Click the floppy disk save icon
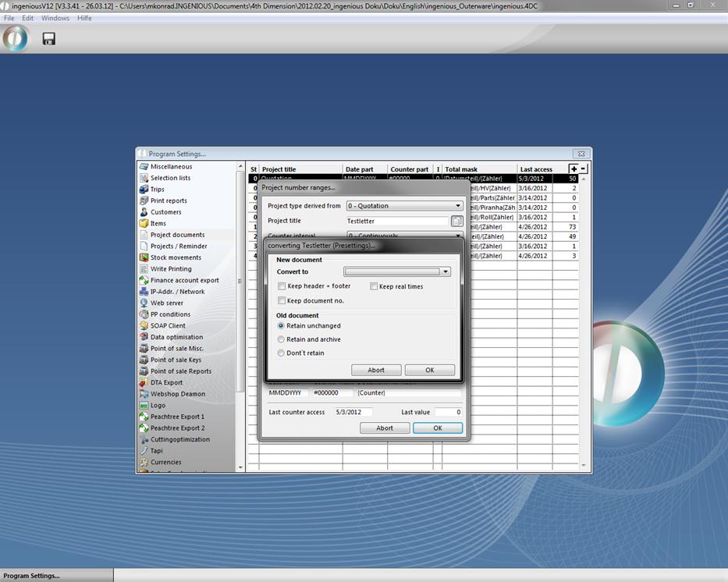Image resolution: width=728 pixels, height=582 pixels. [x=48, y=39]
